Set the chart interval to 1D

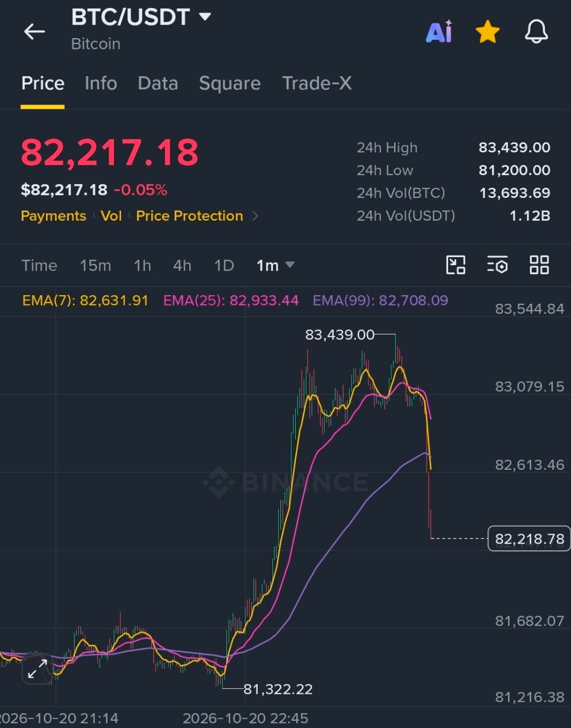(x=224, y=265)
